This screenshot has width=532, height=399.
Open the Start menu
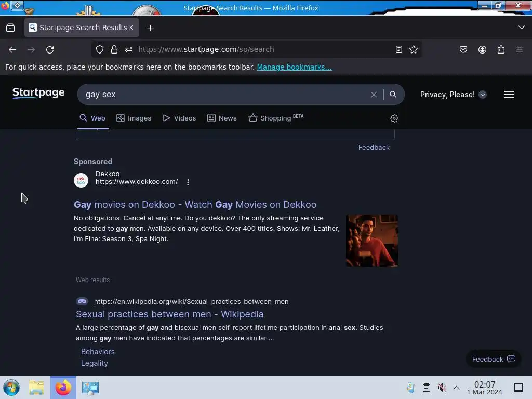(x=11, y=388)
